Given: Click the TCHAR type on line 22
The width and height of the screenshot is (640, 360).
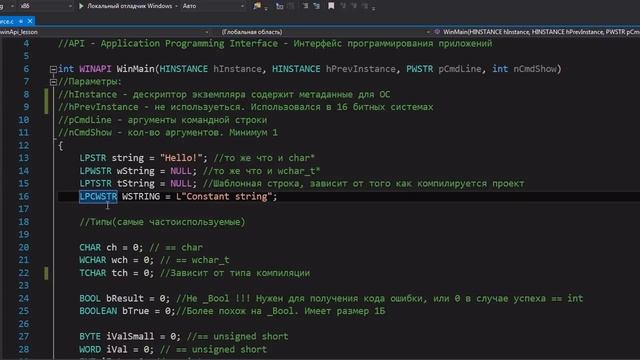Looking at the screenshot, I should (x=93, y=273).
